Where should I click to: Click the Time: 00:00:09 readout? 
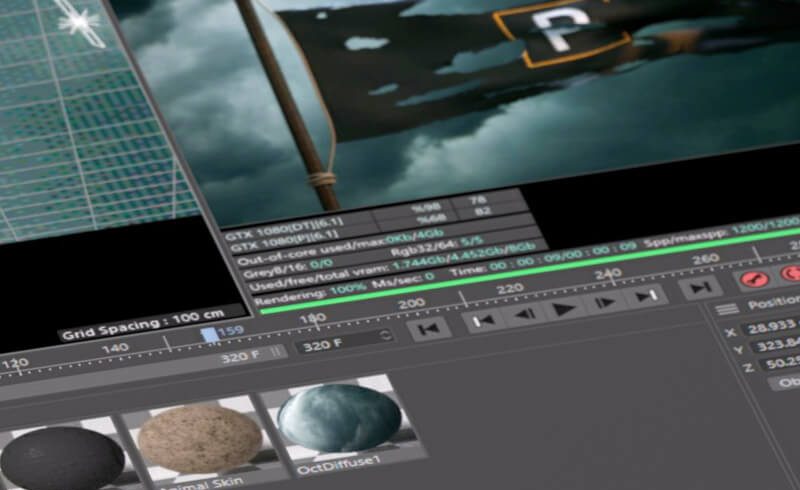[544, 258]
